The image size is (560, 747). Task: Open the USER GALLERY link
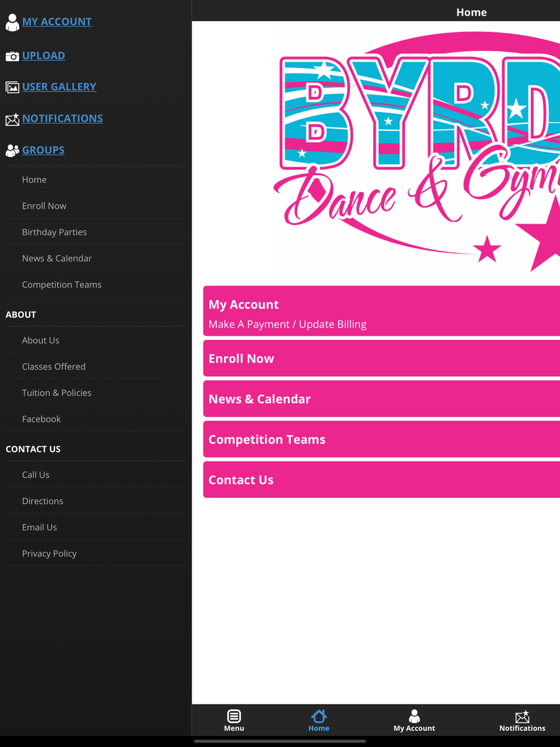click(59, 87)
